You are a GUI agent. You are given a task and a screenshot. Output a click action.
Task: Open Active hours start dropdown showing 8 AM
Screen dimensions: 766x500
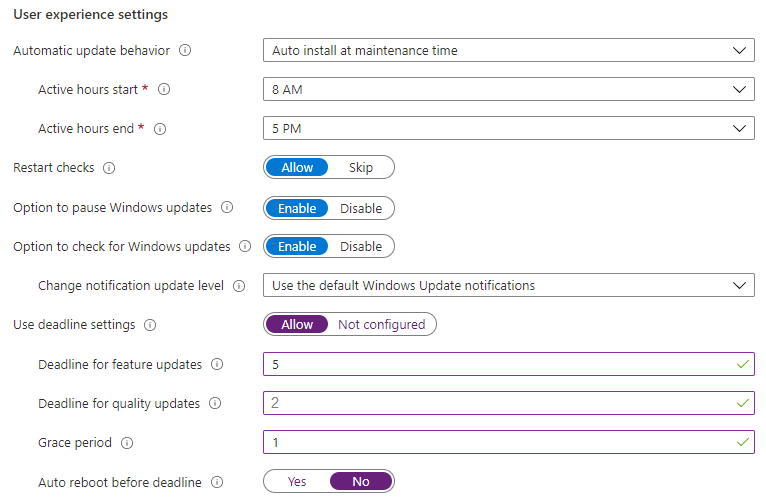(x=508, y=90)
